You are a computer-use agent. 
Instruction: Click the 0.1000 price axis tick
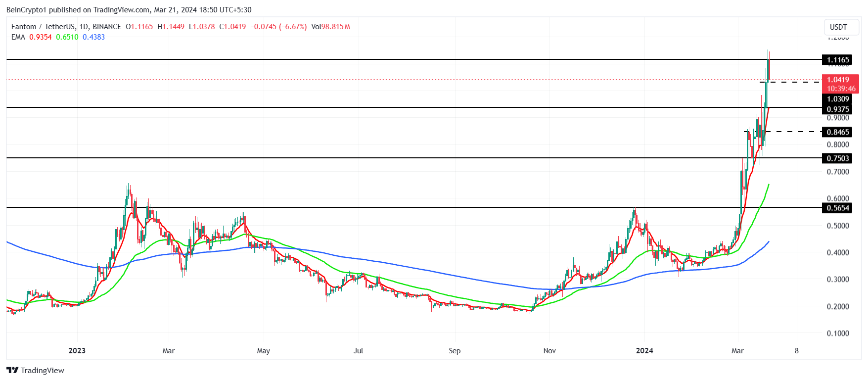click(838, 333)
